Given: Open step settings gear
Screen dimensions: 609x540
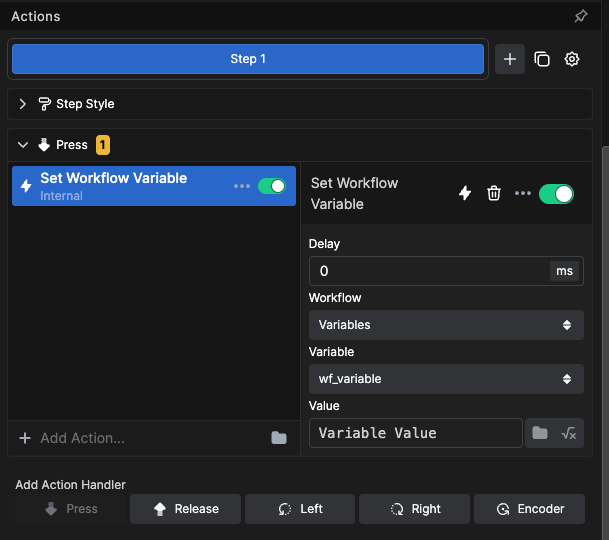Looking at the screenshot, I should (x=572, y=59).
